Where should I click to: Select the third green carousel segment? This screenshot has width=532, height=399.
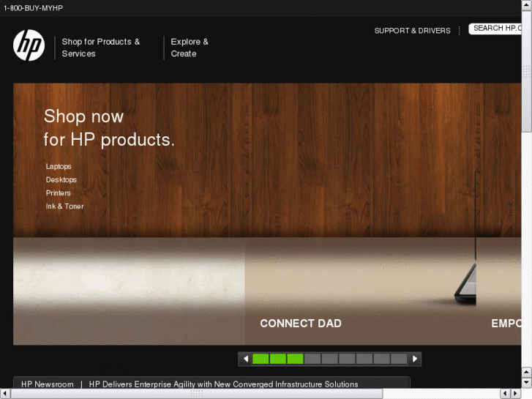295,359
